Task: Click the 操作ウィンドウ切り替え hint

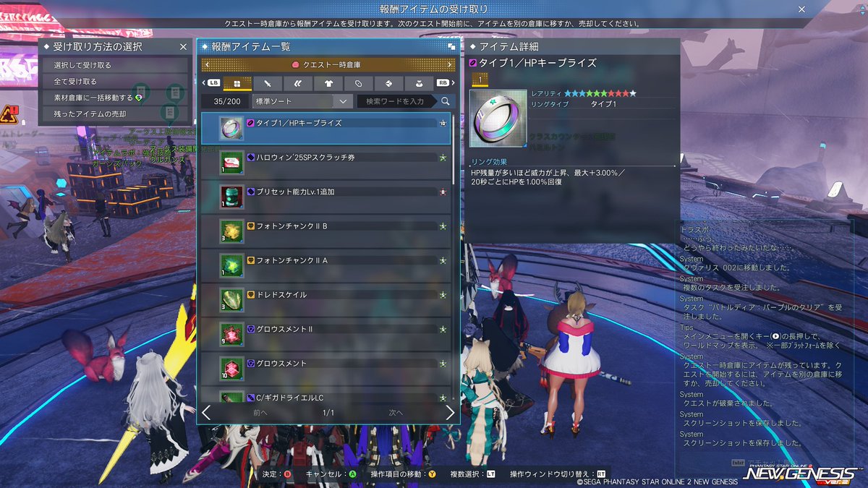Action: [557, 474]
